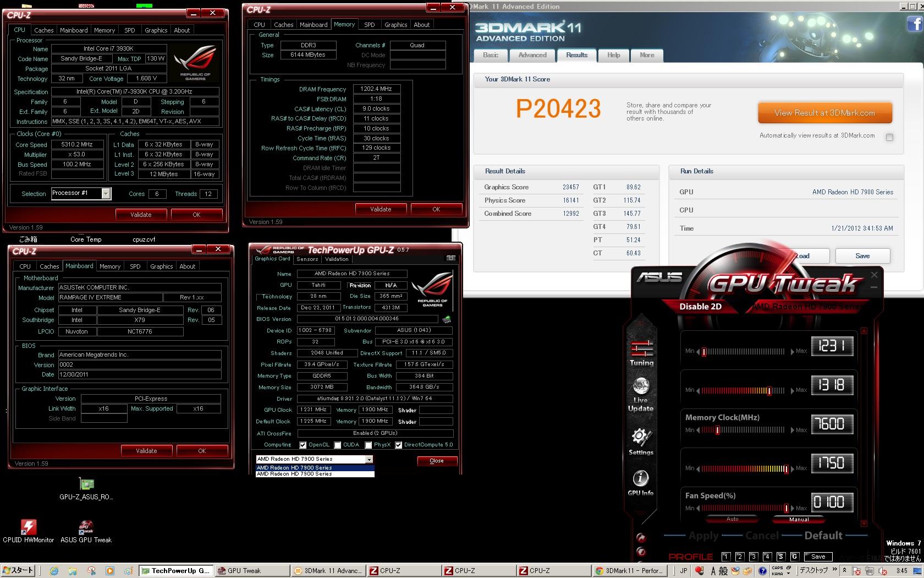Toggle DirectCompute 5.0 checkbox in GPU-Z

click(398, 445)
